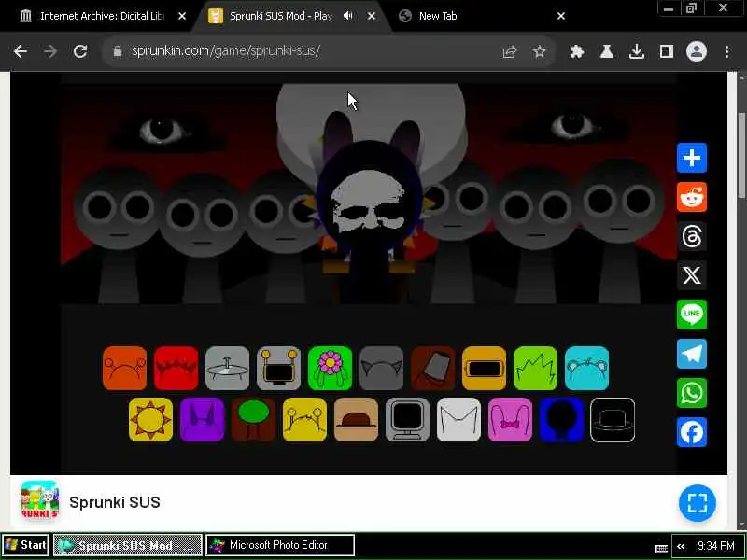Go back to the previous page
The image size is (747, 560).
coord(21,51)
